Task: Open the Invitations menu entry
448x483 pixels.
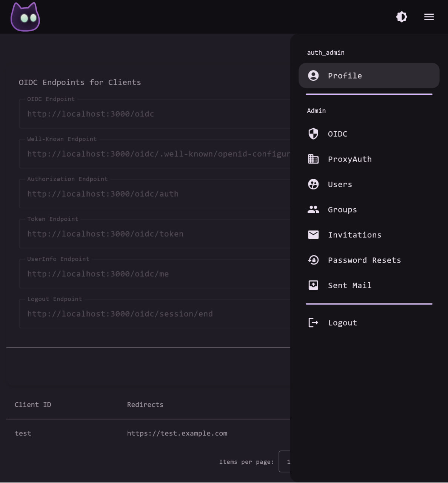Action: (x=354, y=235)
